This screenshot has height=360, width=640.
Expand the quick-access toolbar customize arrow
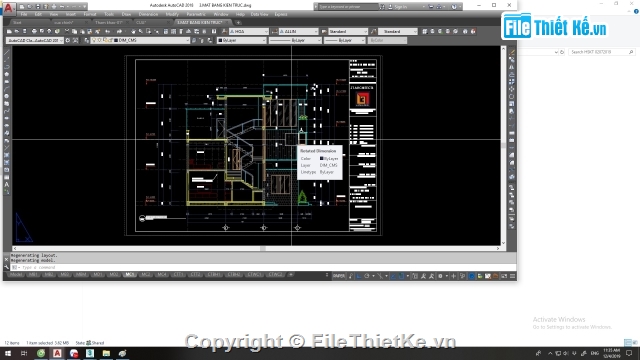[x=84, y=7]
